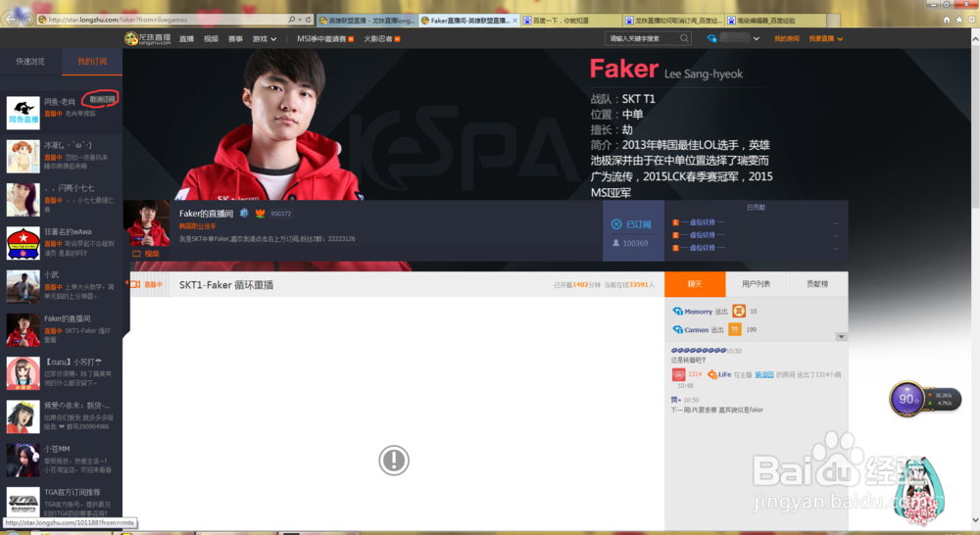Open 网鱼-老肖 channel thumbnail
The height and width of the screenshot is (535, 980).
click(24, 113)
